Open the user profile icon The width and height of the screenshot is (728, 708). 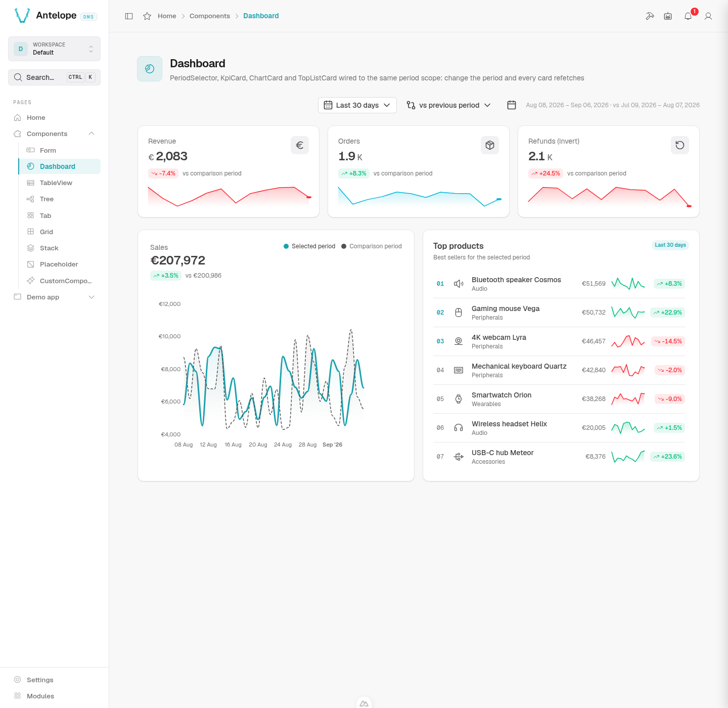[708, 16]
